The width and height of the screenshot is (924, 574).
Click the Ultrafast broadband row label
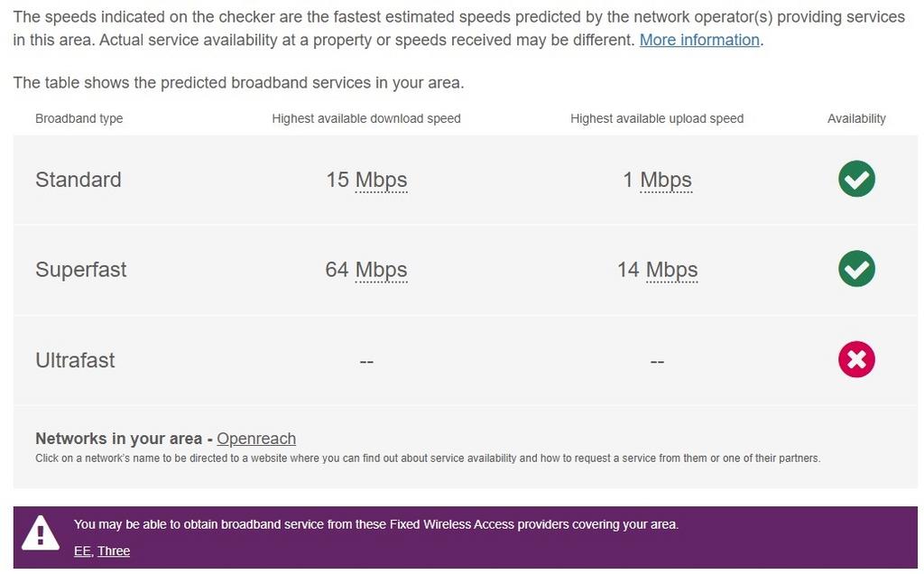pyautogui.click(x=75, y=360)
